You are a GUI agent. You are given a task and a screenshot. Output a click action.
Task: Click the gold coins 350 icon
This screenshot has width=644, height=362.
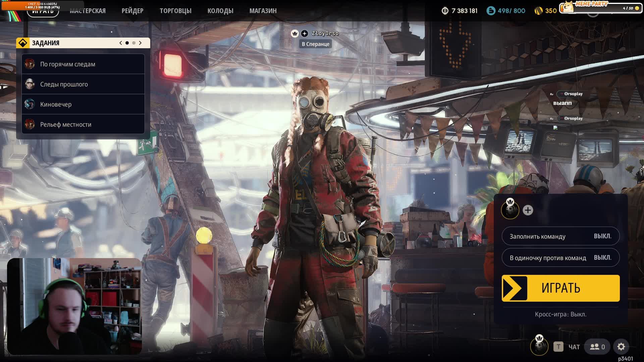point(538,11)
